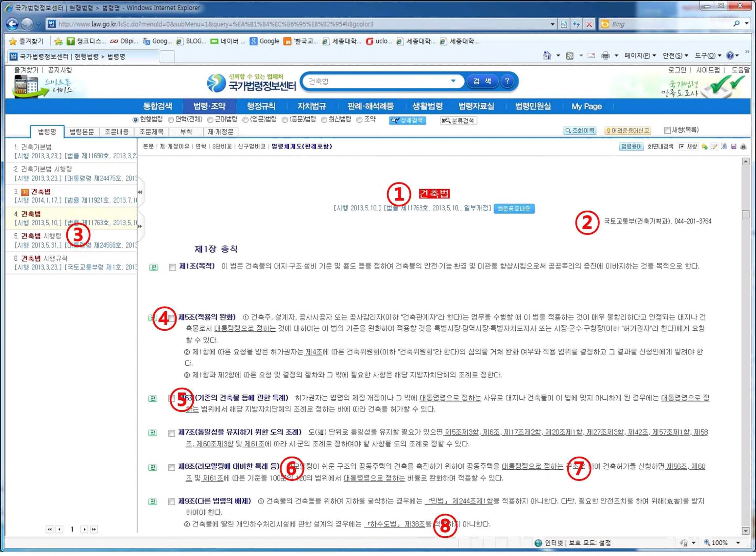Click the scrollbar up arrow in law text
Viewport: 756px width, 556px height.
(745, 162)
